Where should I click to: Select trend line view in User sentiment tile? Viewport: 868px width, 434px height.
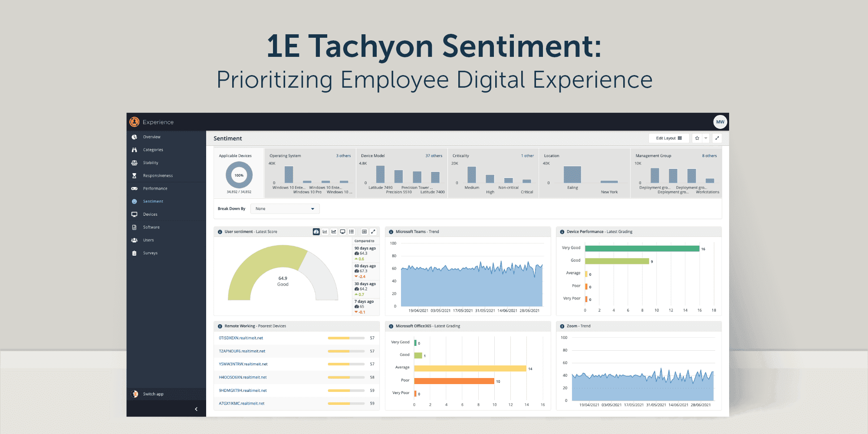click(x=334, y=232)
